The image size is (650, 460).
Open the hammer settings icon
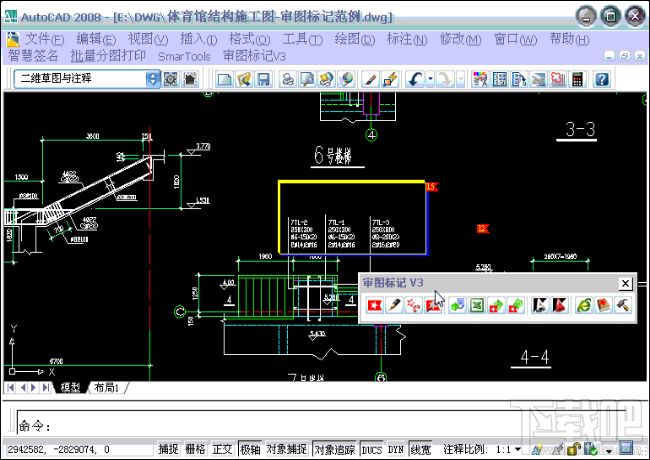coord(623,305)
